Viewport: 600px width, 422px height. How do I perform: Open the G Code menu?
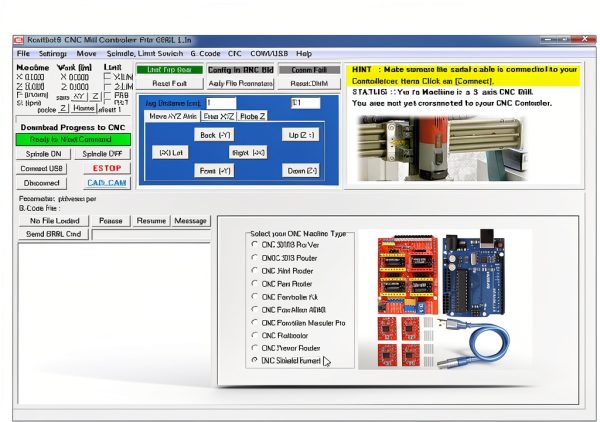pos(205,54)
